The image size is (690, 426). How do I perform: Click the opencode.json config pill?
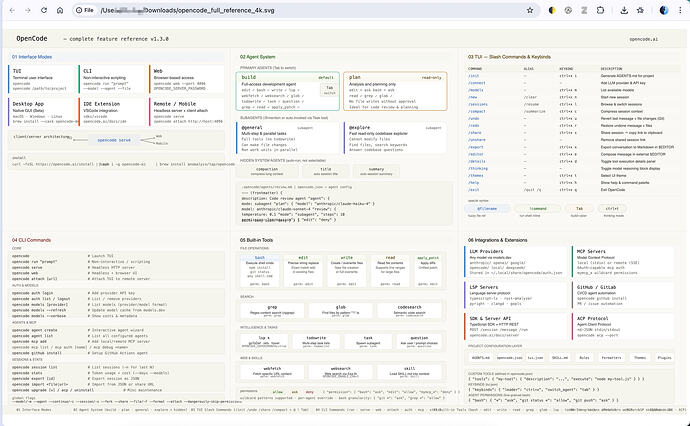[510, 358]
